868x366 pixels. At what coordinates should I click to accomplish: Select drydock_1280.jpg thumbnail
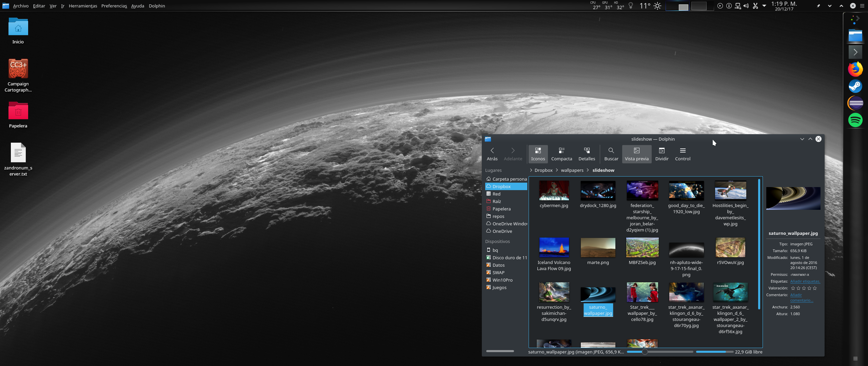click(x=598, y=190)
